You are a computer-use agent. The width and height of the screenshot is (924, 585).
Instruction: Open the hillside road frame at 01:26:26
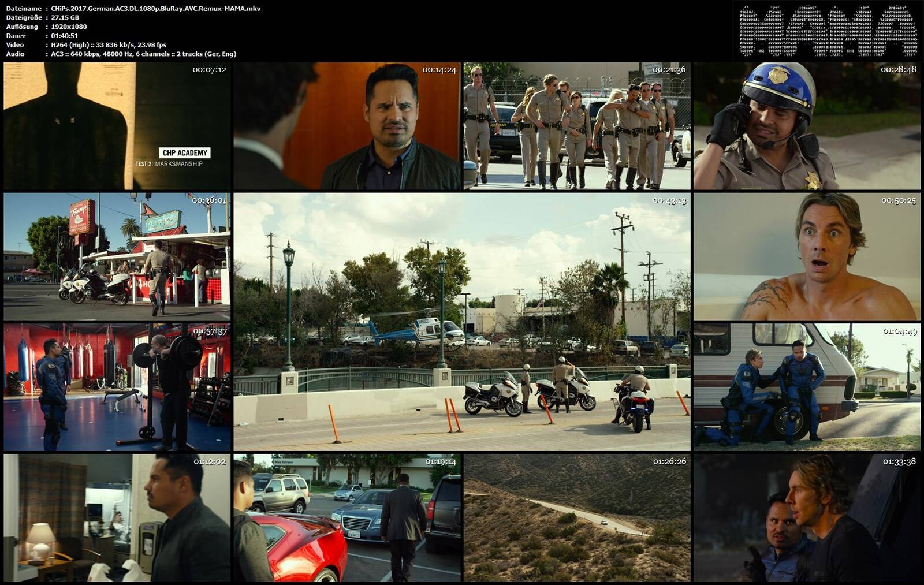coord(577,517)
